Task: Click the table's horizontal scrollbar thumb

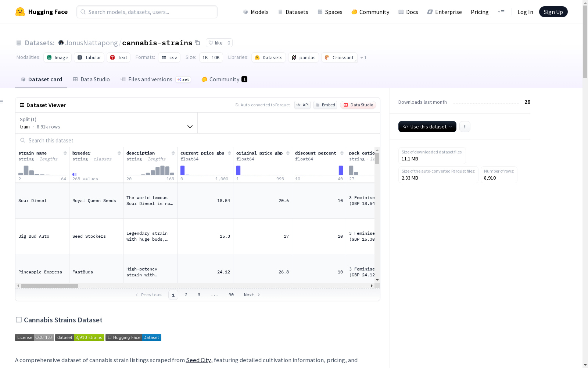Action: coord(49,286)
